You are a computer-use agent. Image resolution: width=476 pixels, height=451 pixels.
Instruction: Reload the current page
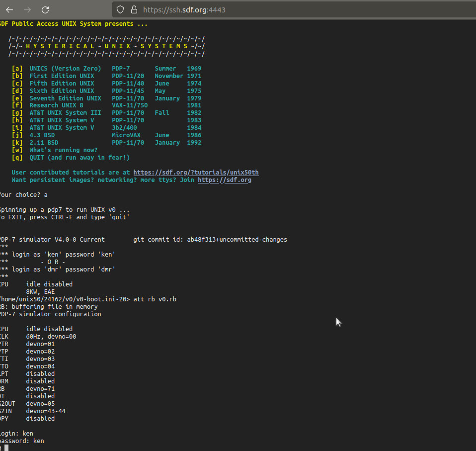(45, 9)
